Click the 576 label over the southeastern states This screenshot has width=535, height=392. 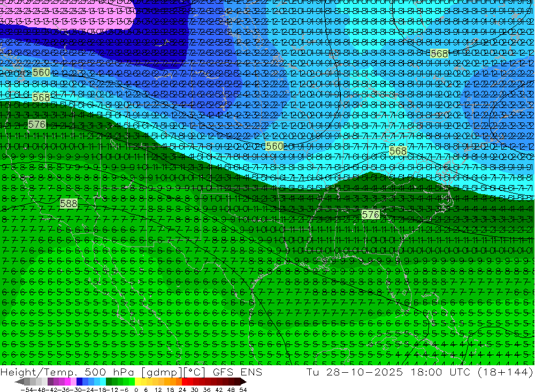coord(371,214)
